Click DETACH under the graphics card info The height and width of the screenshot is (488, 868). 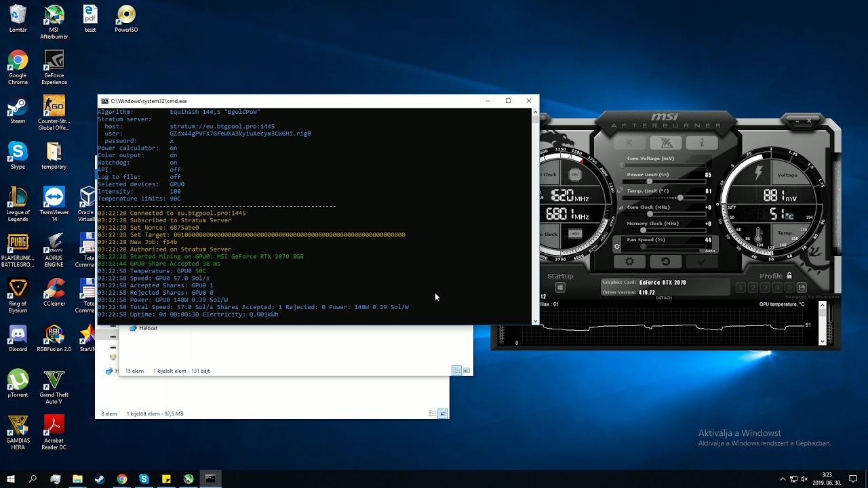[664, 298]
